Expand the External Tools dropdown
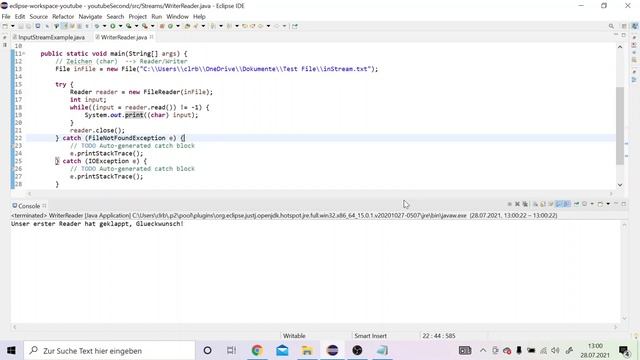 tap(153, 26)
